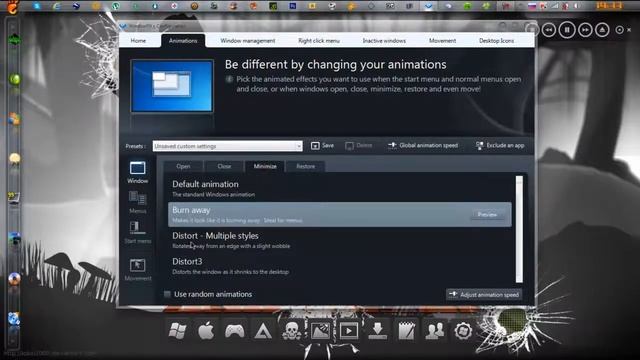Click the globe icon in left sidebar
The width and height of the screenshot is (640, 360).
[14, 319]
